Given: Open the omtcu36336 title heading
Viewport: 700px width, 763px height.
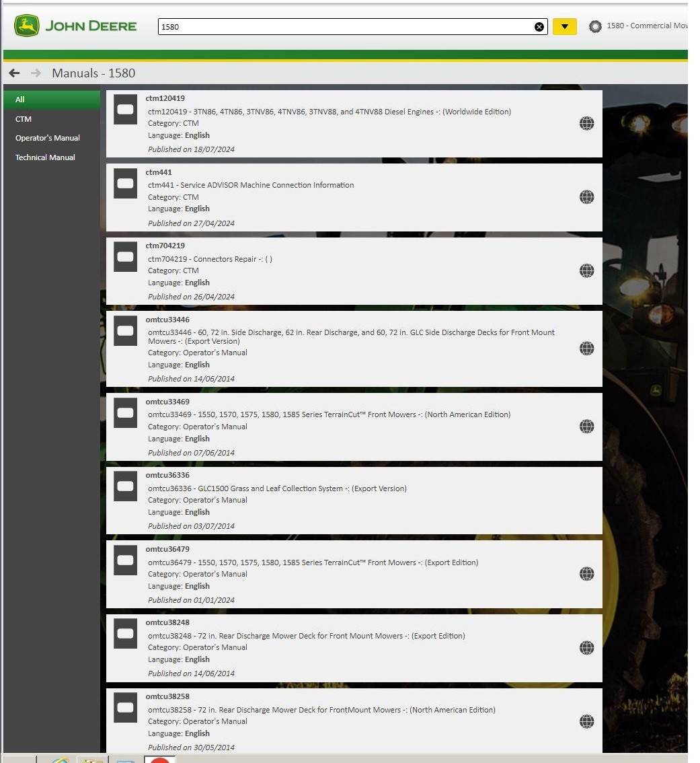Looking at the screenshot, I should (167, 476).
